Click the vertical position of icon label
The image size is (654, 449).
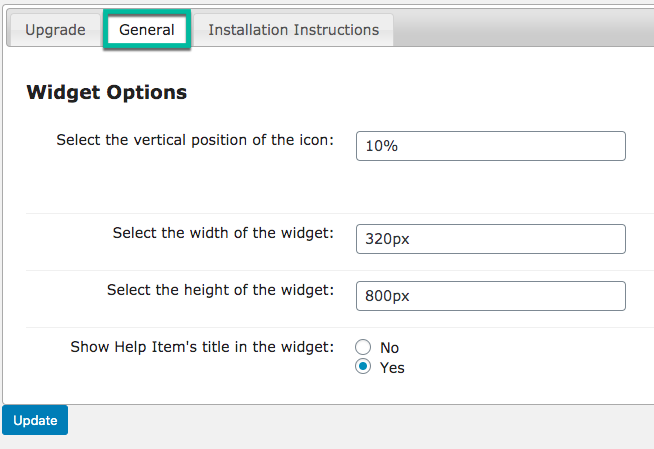[x=195, y=140]
